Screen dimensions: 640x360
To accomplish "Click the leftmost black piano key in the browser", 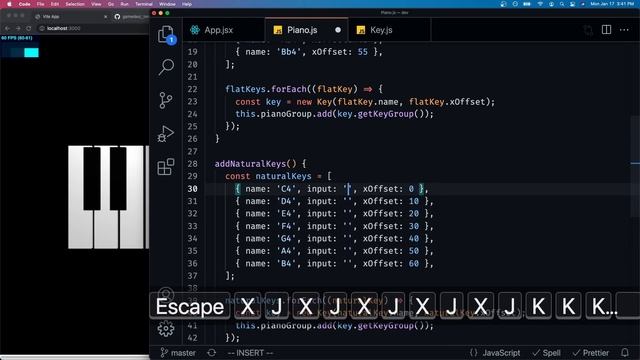I will click(92, 178).
